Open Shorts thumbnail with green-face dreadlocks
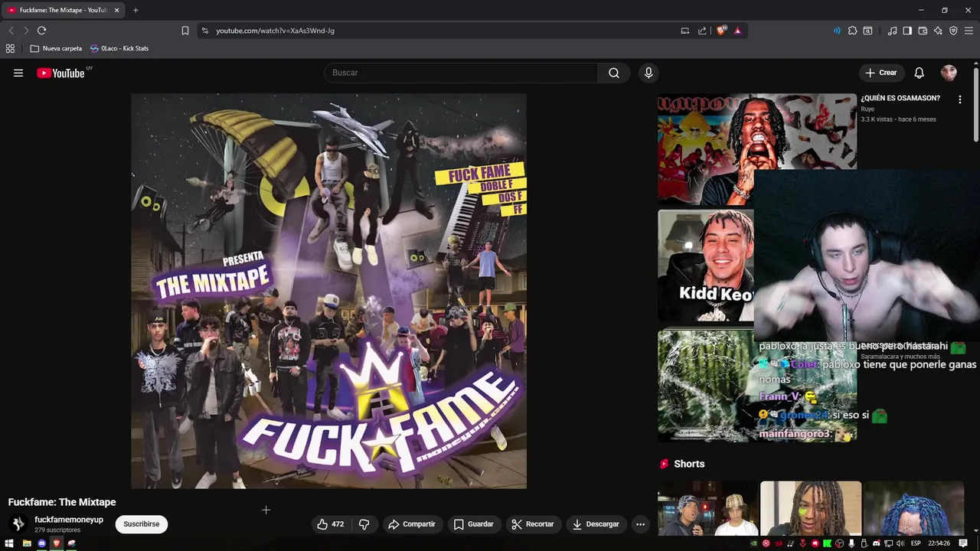 [x=811, y=508]
